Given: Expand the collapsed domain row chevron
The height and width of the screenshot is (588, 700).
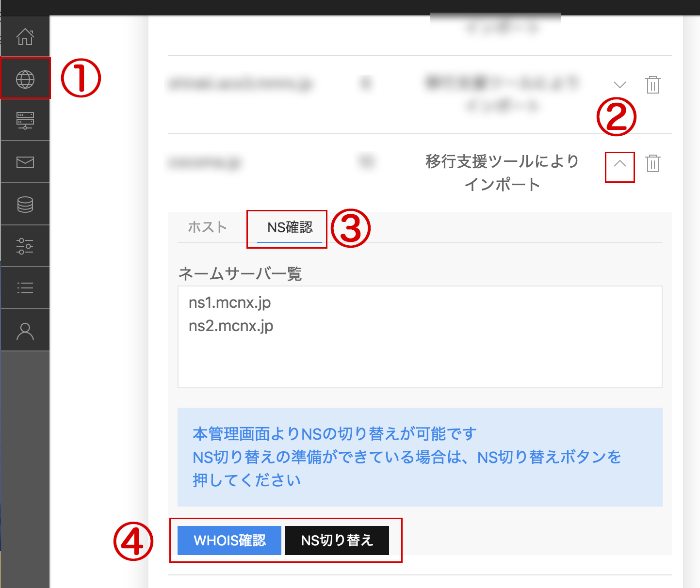Looking at the screenshot, I should tap(620, 85).
